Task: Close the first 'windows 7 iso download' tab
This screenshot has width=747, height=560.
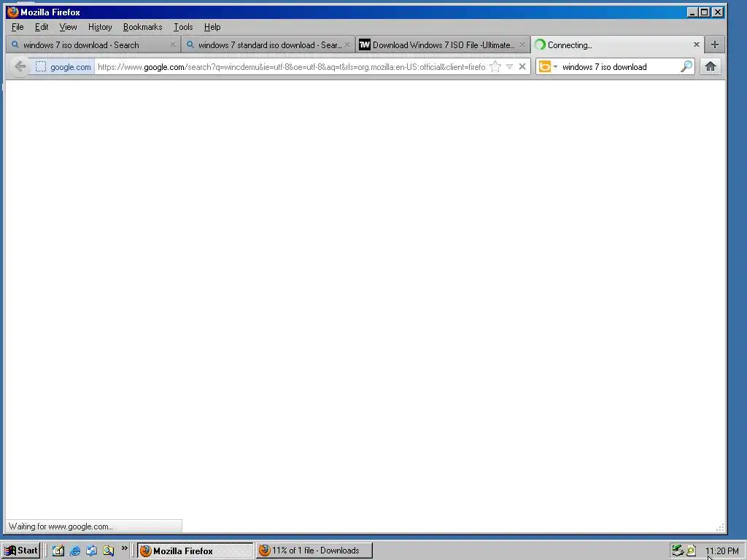Action: 173,44
